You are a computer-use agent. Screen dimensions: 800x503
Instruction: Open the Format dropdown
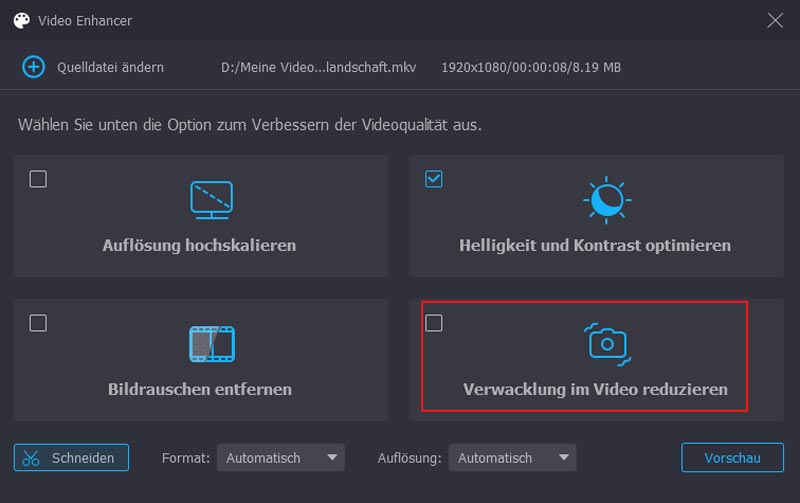coord(281,458)
